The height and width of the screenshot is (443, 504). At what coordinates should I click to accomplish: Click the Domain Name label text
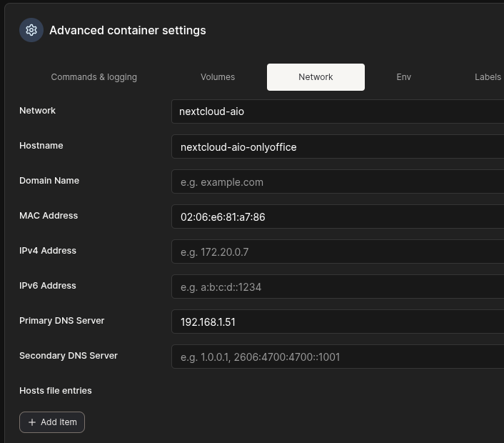click(x=49, y=181)
